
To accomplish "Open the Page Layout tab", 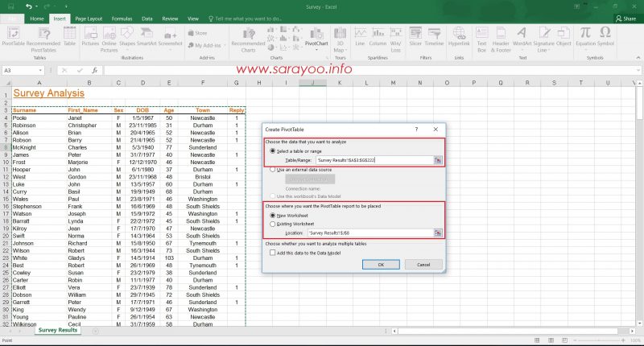I will pos(89,19).
